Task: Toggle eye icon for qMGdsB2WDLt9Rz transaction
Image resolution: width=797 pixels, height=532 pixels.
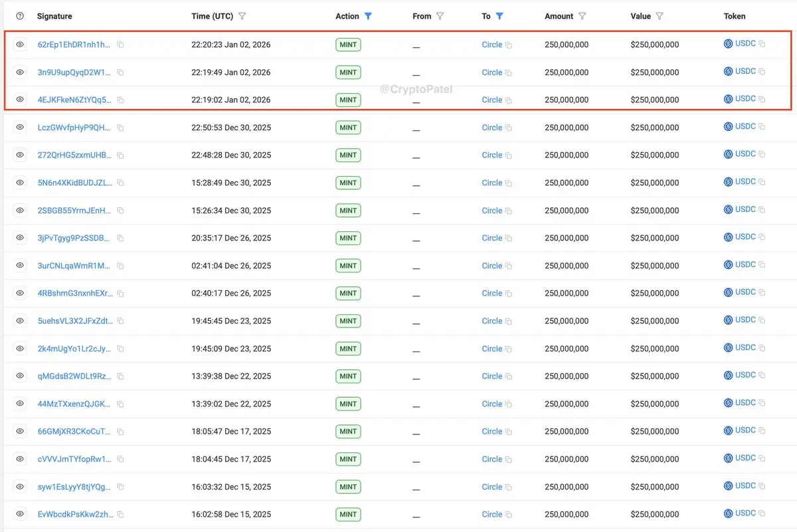Action: tap(20, 375)
